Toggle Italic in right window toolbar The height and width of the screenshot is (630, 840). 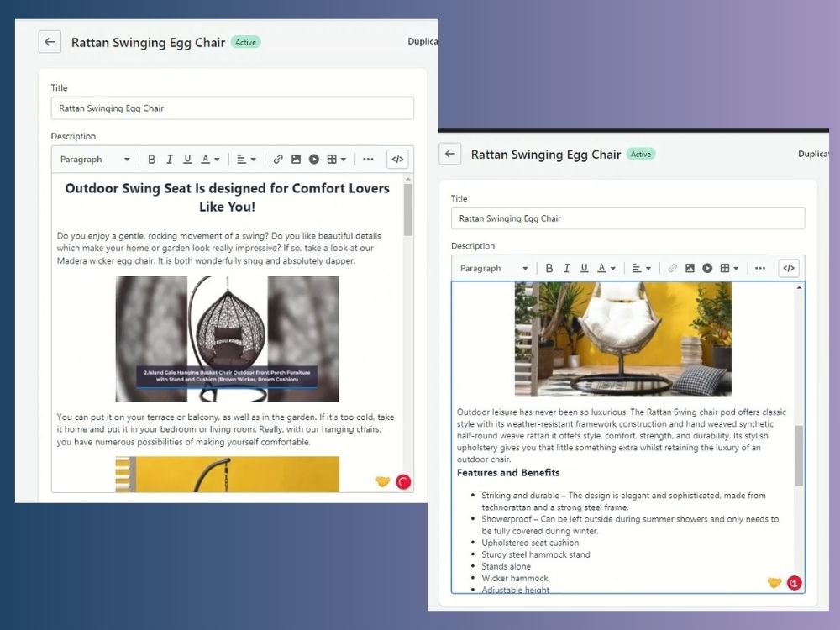tap(567, 268)
